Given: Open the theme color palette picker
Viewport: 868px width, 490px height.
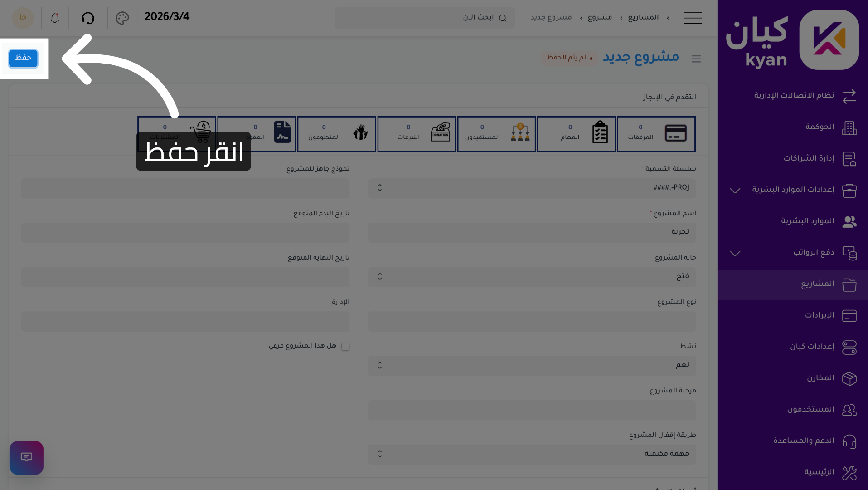Looking at the screenshot, I should [x=121, y=18].
